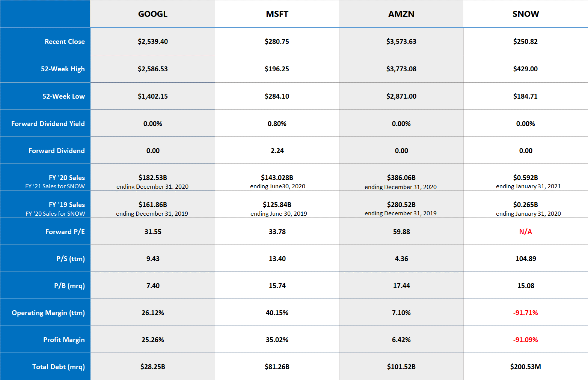The height and width of the screenshot is (380, 588).
Task: Select AMZN P/B value 17.44
Action: point(401,286)
